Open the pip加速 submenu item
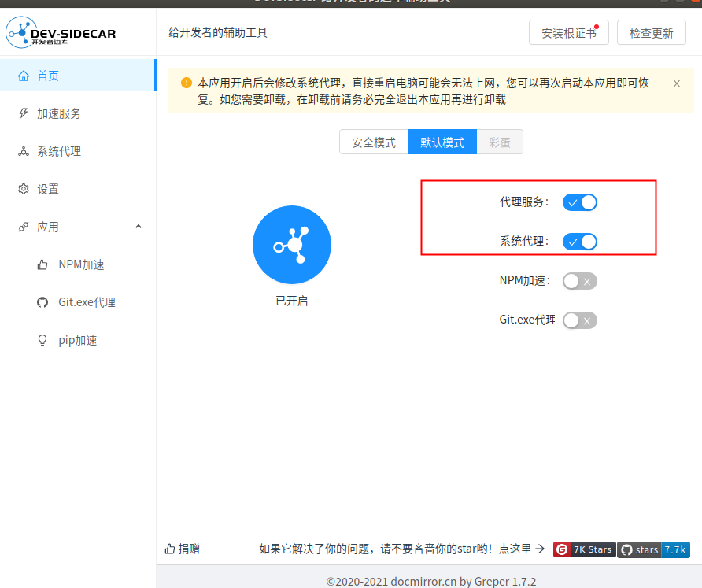Viewport: 702px width, 588px height. (x=78, y=340)
